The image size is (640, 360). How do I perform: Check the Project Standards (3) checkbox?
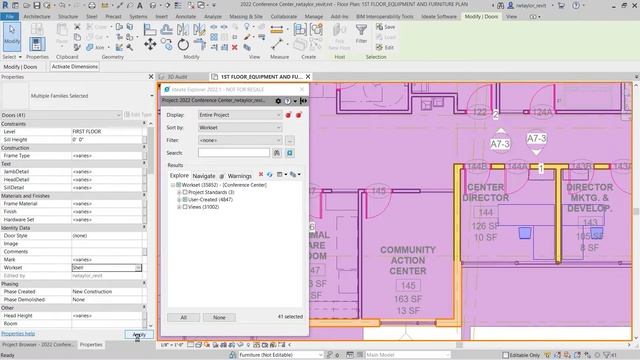point(185,192)
